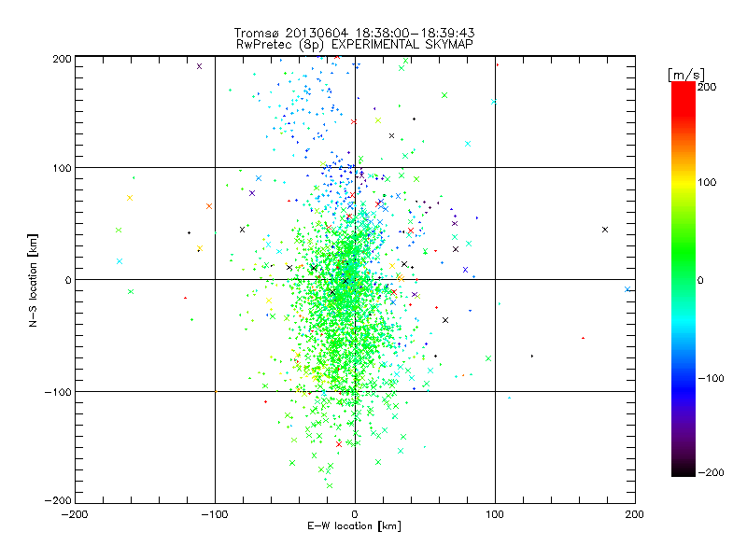This screenshot has width=747, height=560.
Task: Click the red cross marker near bottom of cluster
Action: [x=339, y=444]
